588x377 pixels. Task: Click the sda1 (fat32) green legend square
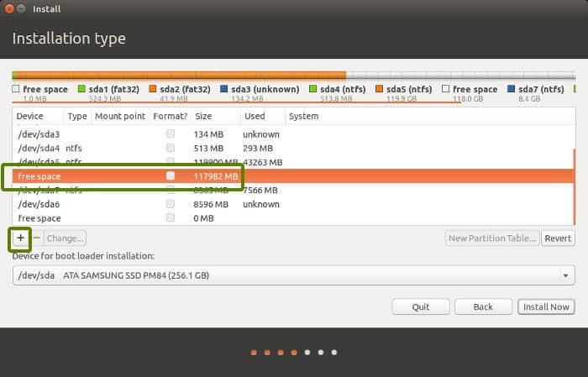81,89
